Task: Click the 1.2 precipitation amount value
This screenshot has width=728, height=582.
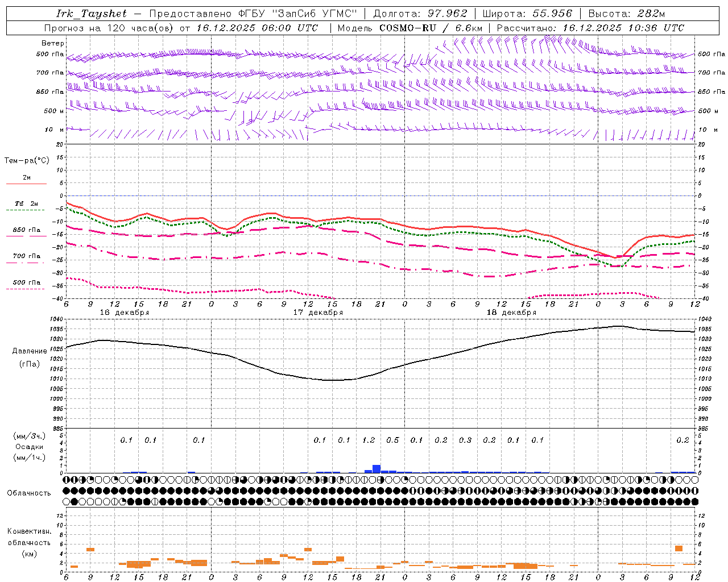Action: point(368,440)
